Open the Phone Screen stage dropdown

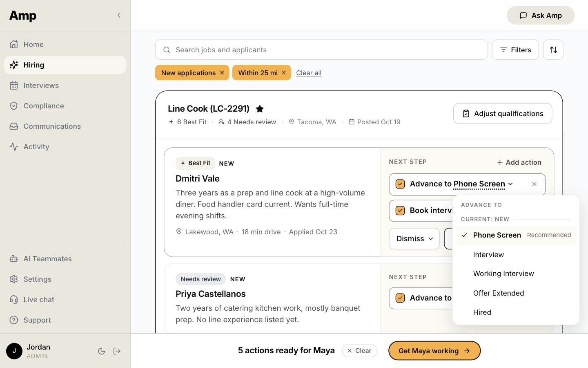pyautogui.click(x=483, y=184)
